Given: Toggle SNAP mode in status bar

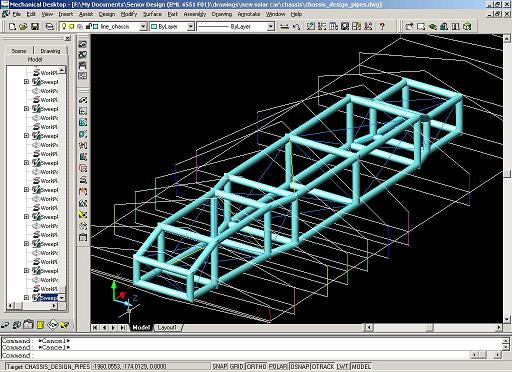Looking at the screenshot, I should (x=220, y=367).
